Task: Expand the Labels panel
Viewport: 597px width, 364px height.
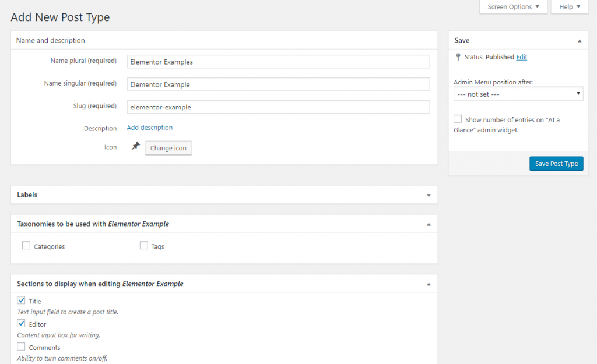Action: tap(429, 195)
